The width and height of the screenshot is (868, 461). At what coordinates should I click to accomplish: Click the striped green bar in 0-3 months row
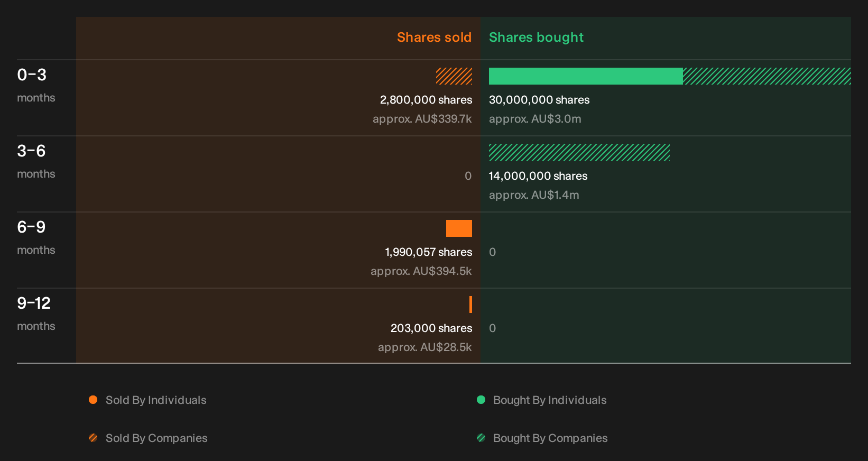[767, 76]
